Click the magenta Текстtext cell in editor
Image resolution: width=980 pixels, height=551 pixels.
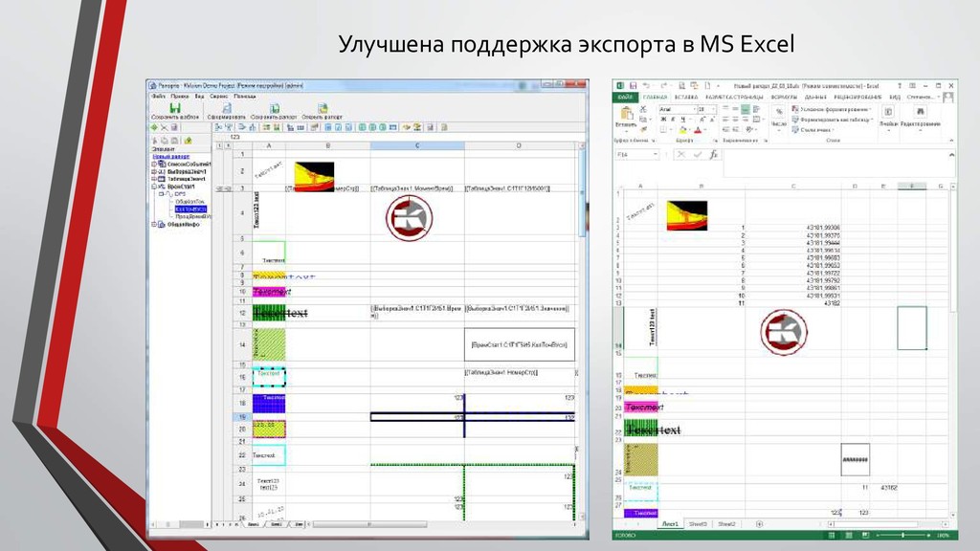click(x=269, y=292)
